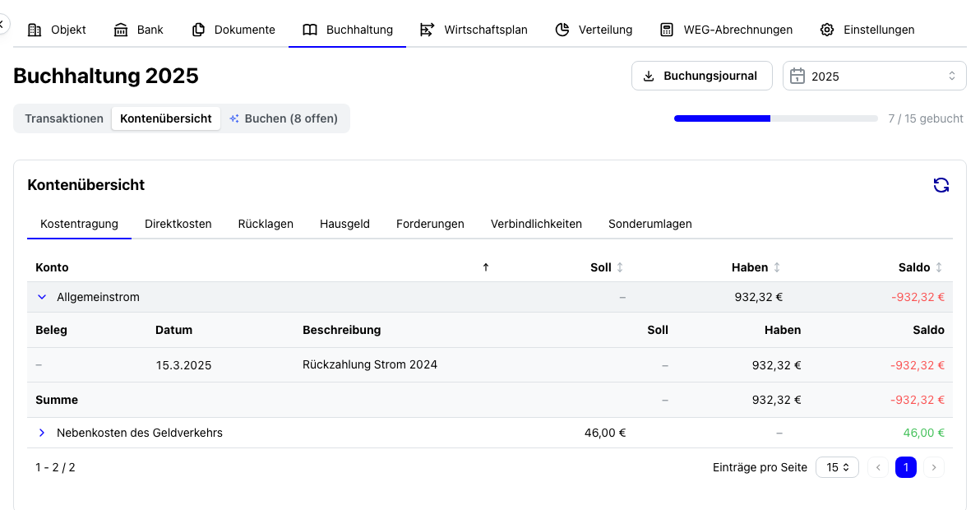
Task: Click the Beschreibung column header
Action: click(x=342, y=330)
